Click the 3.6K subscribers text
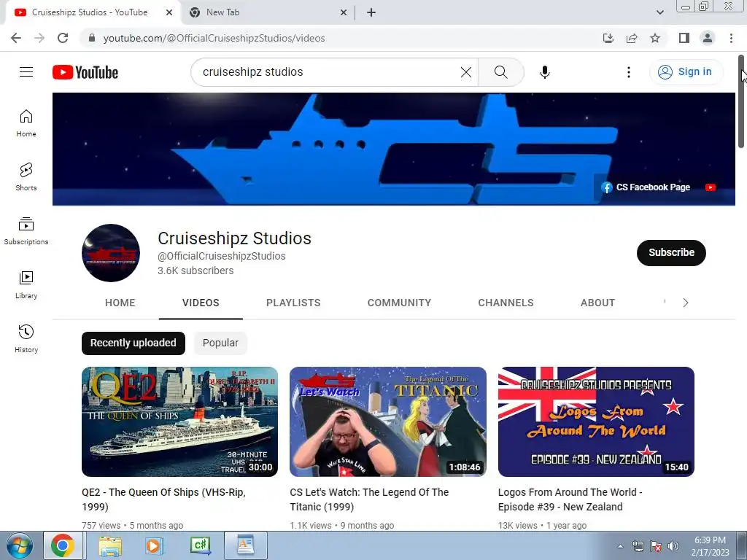Viewport: 747px width, 560px height. (196, 271)
